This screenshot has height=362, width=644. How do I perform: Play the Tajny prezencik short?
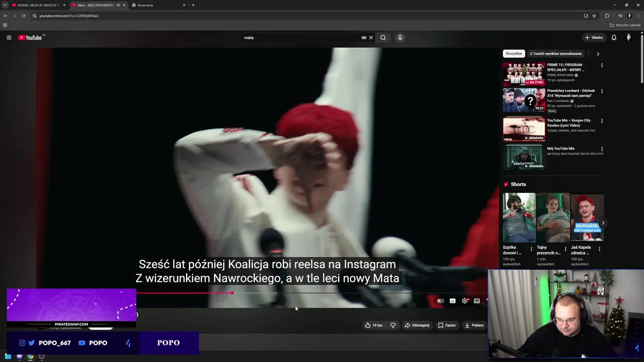pyautogui.click(x=553, y=217)
